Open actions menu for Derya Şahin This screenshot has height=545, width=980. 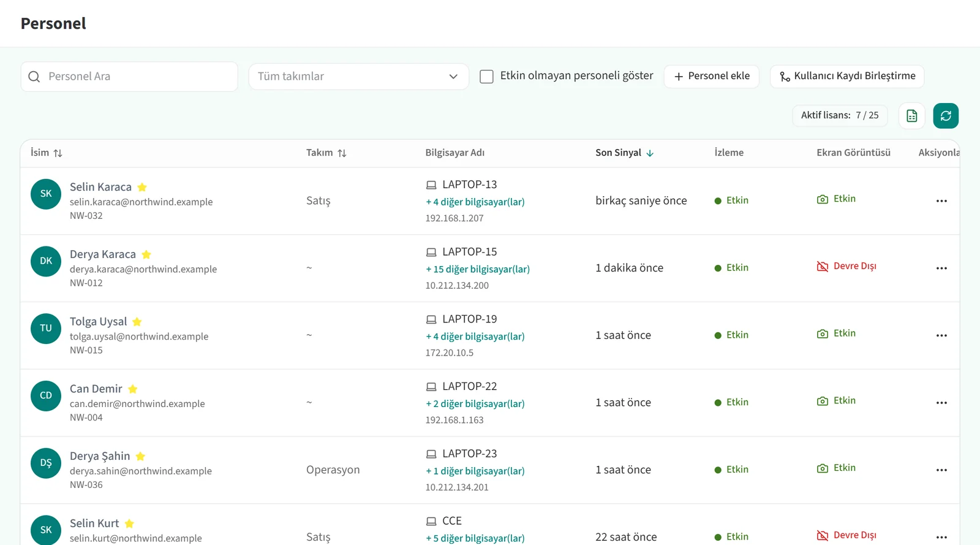[x=941, y=470]
